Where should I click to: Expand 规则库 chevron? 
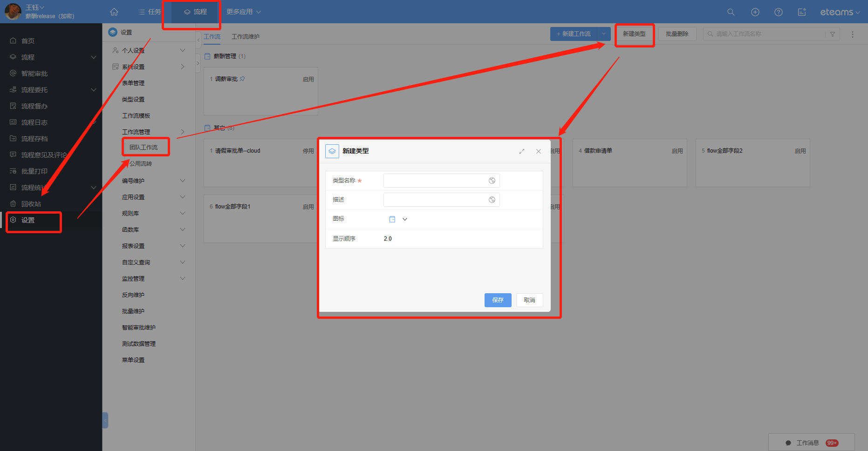(x=183, y=213)
